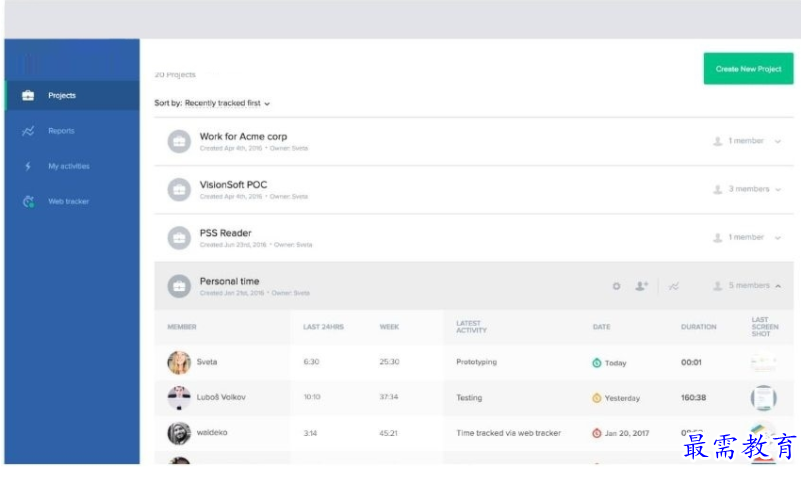Open Luboš Volkov's last screenshot thumbnail
Viewport: 805px width, 478px height.
pos(763,398)
